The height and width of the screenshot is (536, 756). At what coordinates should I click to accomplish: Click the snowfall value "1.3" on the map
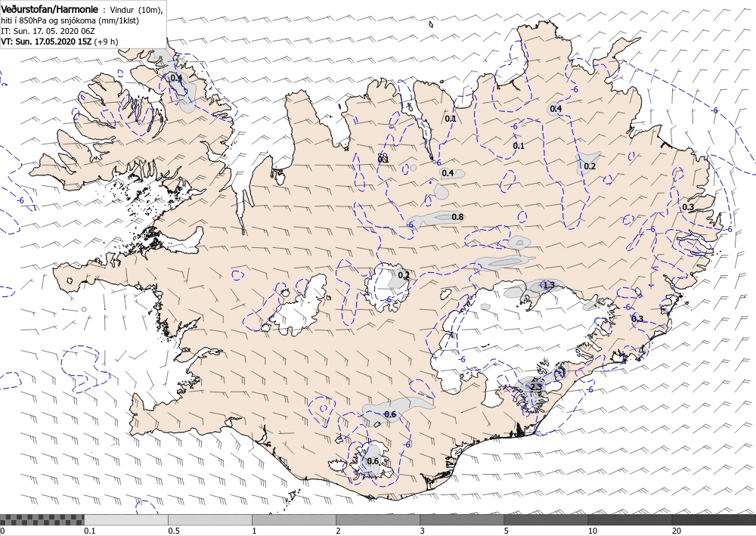tap(549, 285)
